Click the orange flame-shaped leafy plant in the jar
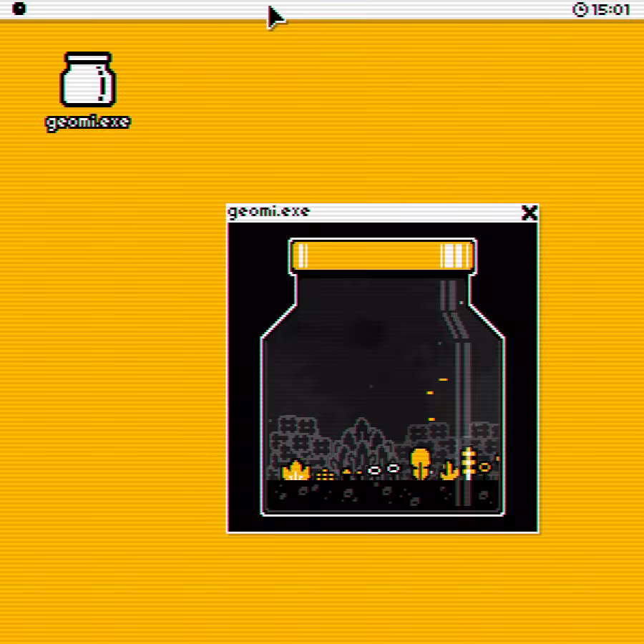644x644 pixels. 296,470
